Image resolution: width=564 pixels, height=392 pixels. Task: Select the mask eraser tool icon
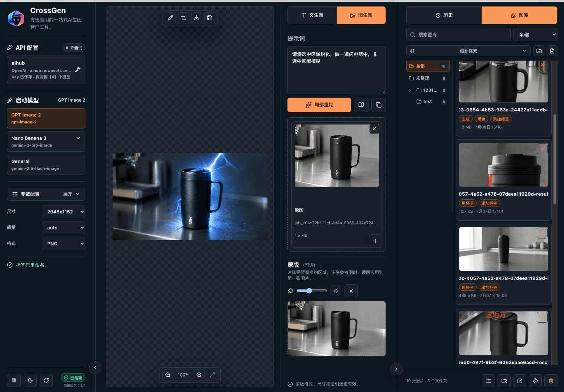[290, 291]
